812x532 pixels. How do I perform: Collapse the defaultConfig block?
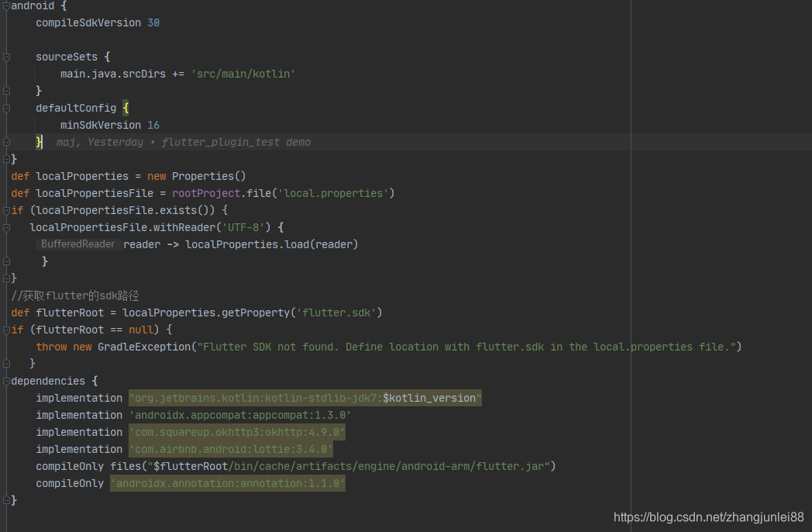[x=5, y=108]
